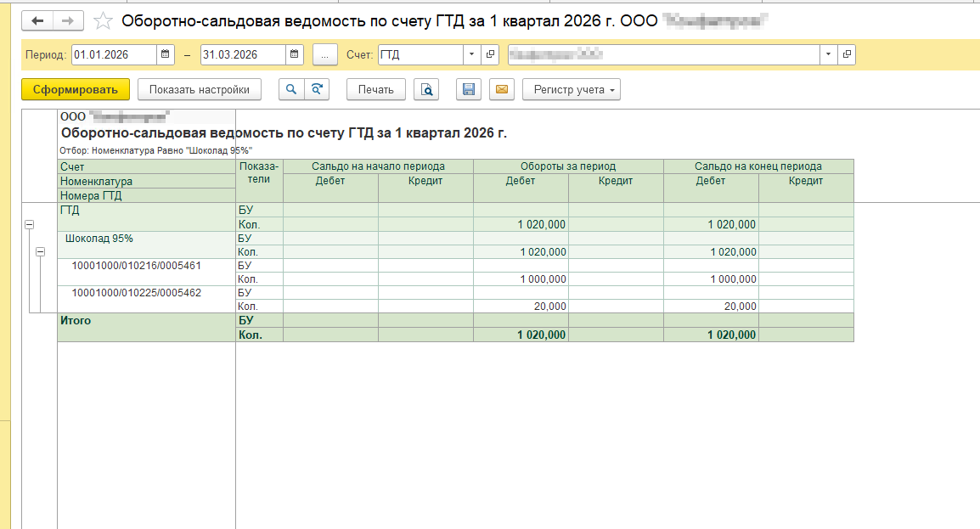Click the 1 000,000 closing balance cell
This screenshot has height=529, width=980.
pyautogui.click(x=712, y=279)
